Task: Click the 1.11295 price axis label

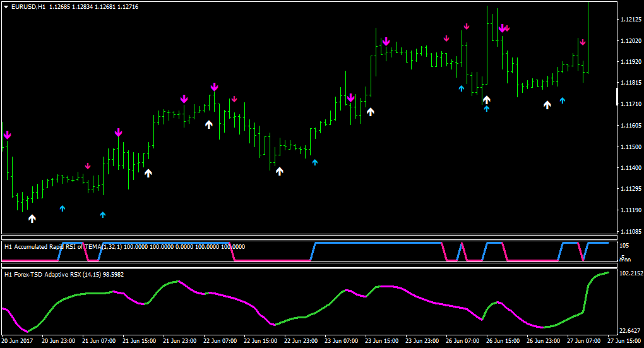Action: (x=631, y=189)
